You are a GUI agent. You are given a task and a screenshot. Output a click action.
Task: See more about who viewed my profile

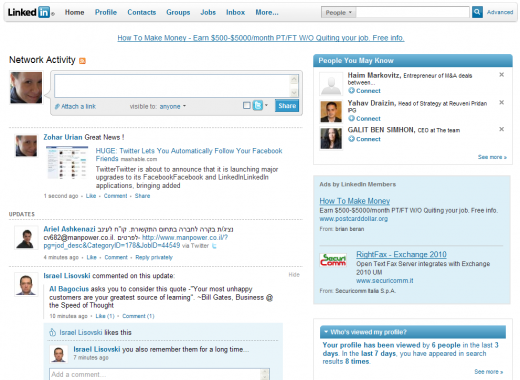pyautogui.click(x=489, y=372)
